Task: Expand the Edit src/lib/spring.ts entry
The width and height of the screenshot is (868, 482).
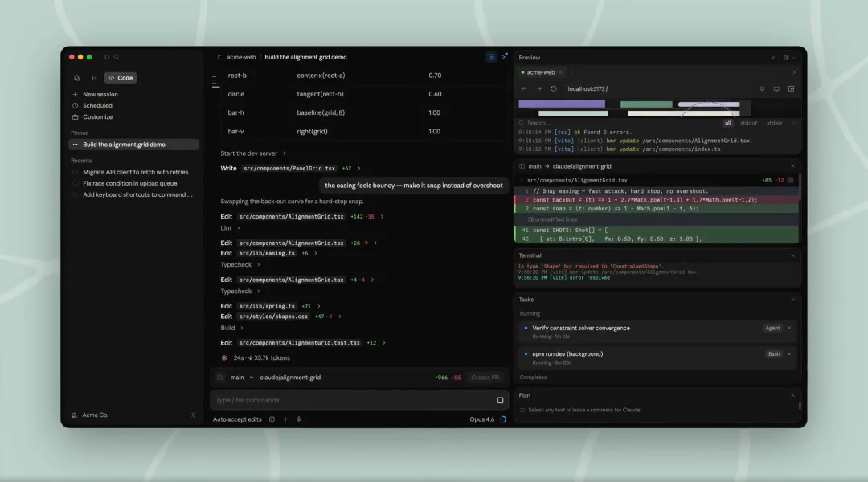Action: (270, 306)
